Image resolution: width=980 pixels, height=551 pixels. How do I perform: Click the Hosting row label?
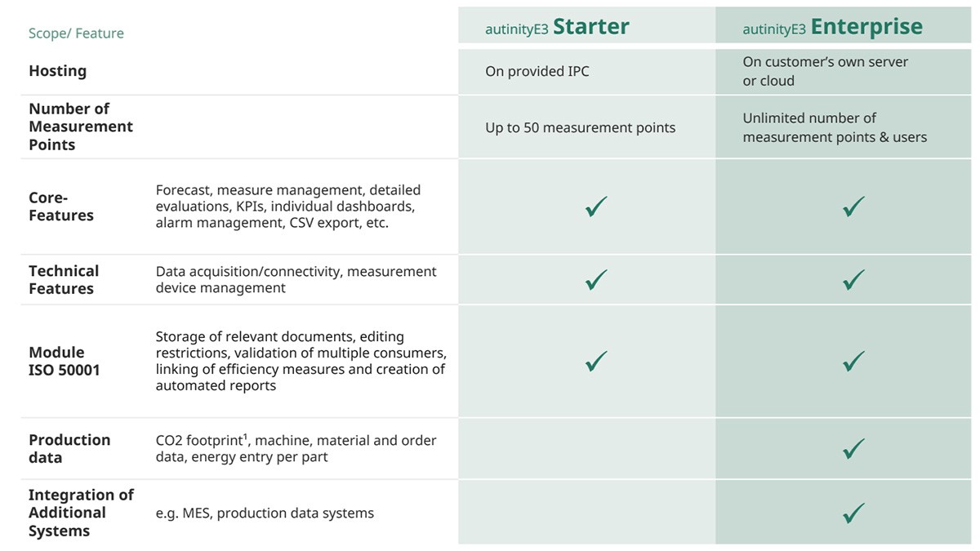(x=57, y=71)
